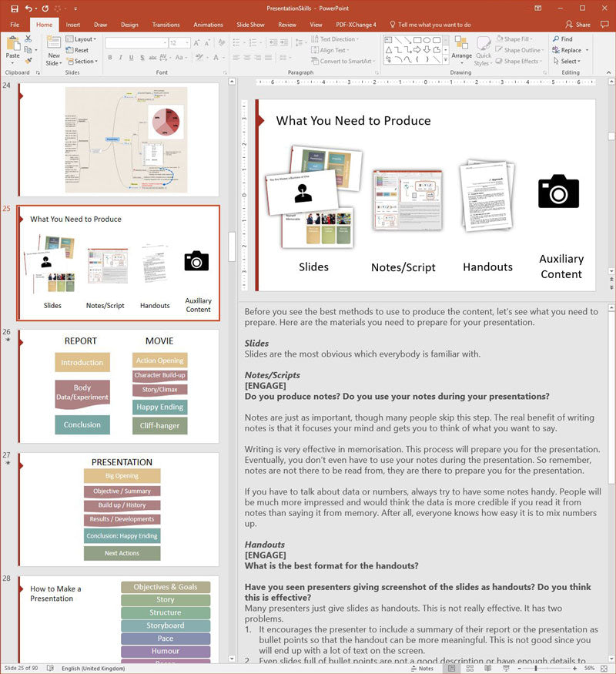The image size is (616, 674).
Task: Toggle Align Left for the paragraph
Action: pyautogui.click(x=236, y=57)
